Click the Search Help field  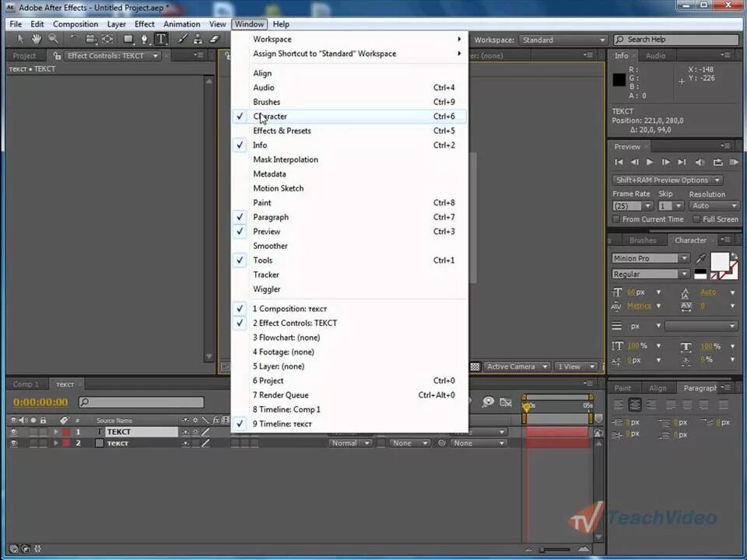click(x=676, y=40)
